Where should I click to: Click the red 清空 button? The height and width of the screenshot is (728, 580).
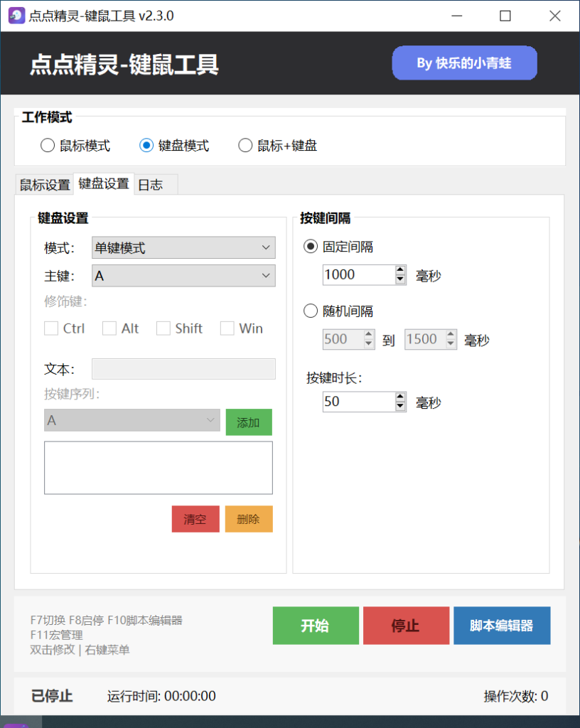[195, 519]
